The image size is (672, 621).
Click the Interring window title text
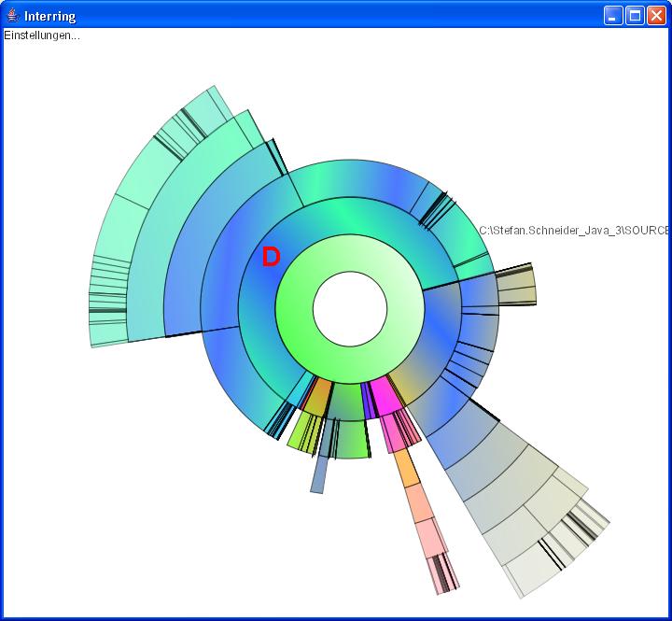pos(49,16)
